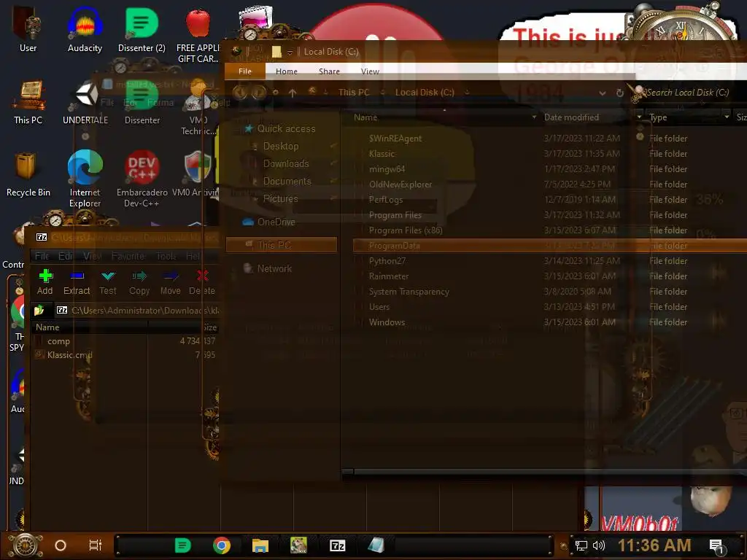Select the This PC desktop icon
The height and width of the screenshot is (560, 747).
coord(28,102)
